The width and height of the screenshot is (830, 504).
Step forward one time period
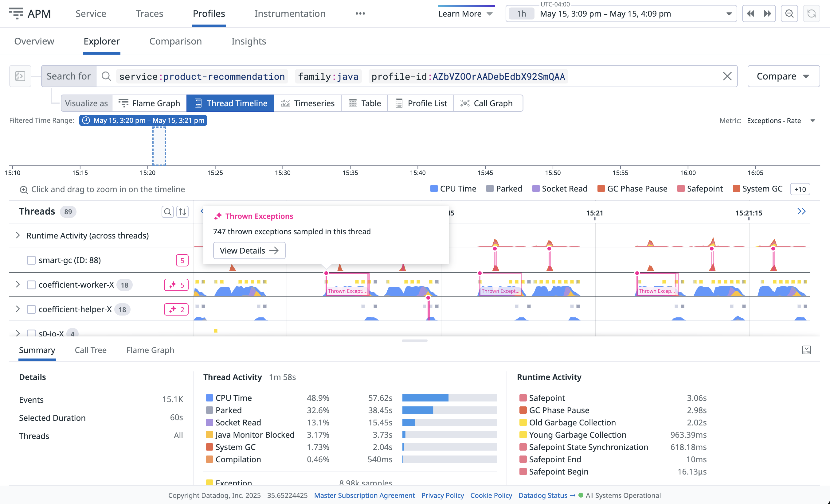point(767,14)
